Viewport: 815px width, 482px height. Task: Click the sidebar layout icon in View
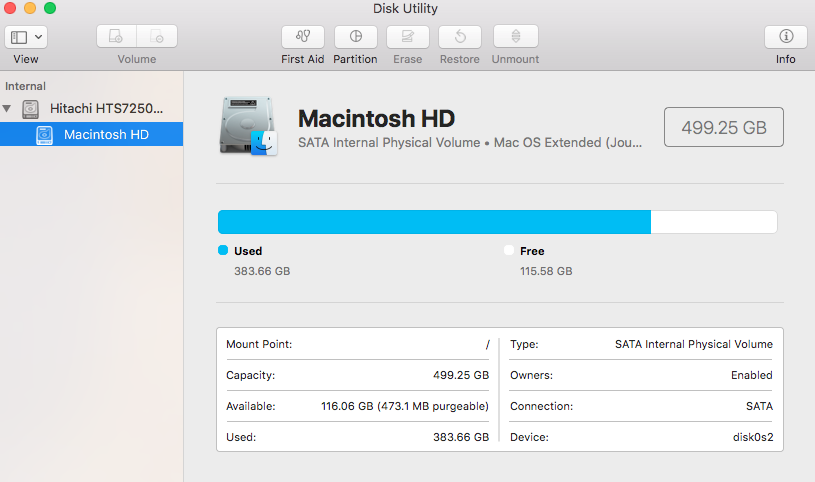pyautogui.click(x=19, y=37)
